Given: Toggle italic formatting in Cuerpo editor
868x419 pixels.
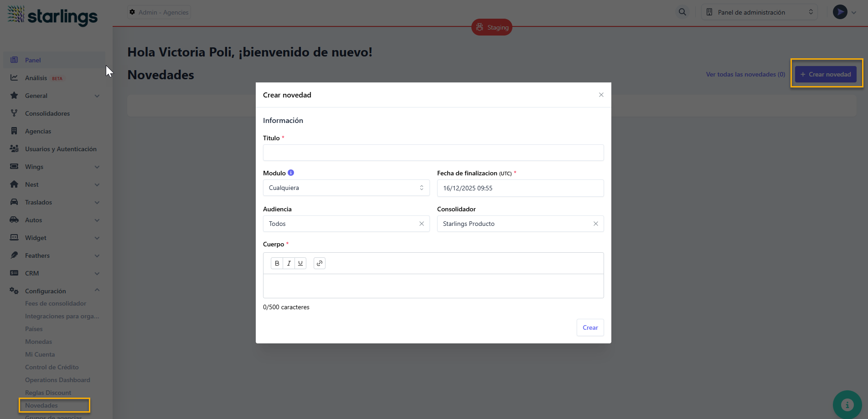Looking at the screenshot, I should tap(289, 263).
